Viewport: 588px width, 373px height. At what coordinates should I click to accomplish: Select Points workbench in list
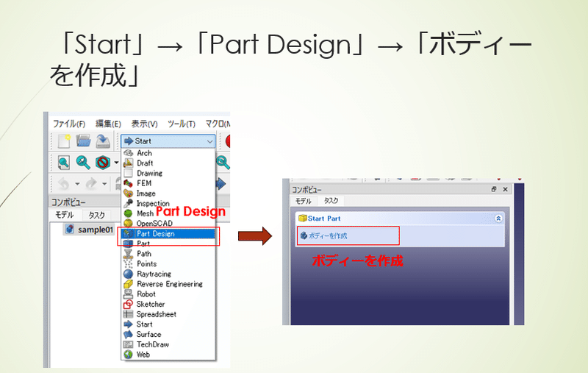click(x=168, y=264)
